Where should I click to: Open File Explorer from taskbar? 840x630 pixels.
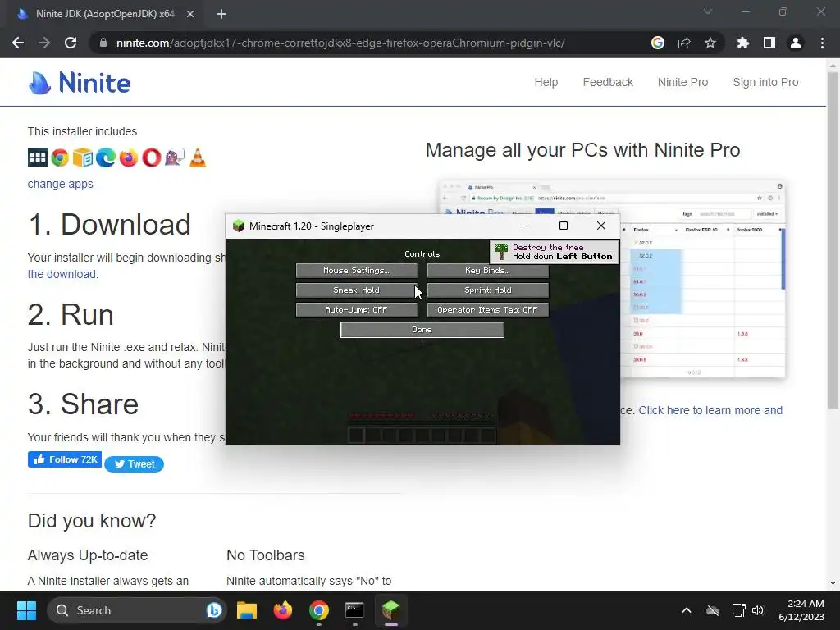247,610
